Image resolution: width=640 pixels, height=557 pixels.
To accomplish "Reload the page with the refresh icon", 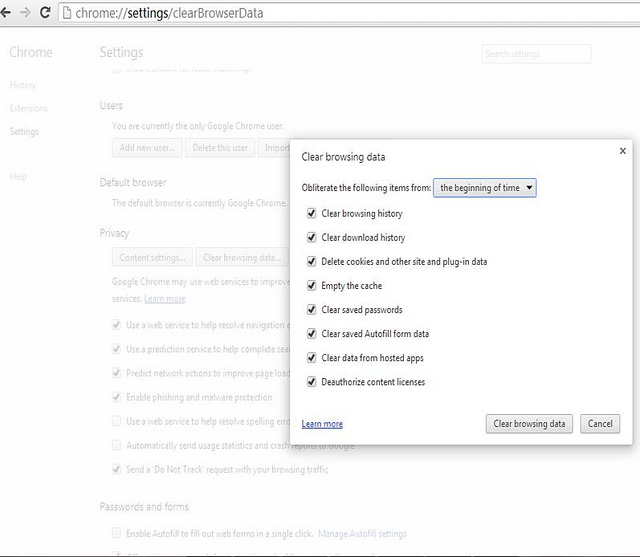I will [x=45, y=13].
